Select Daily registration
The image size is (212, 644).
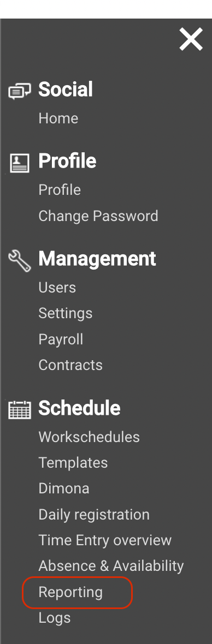(94, 515)
